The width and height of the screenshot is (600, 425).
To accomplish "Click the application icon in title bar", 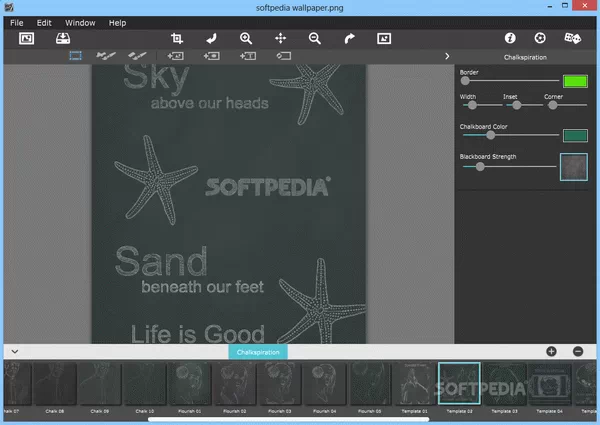I will (x=8, y=7).
